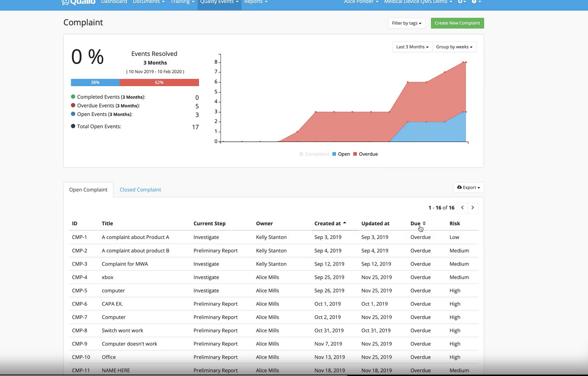Click CMP-7 ID cell
The height and width of the screenshot is (376, 588).
[79, 317]
